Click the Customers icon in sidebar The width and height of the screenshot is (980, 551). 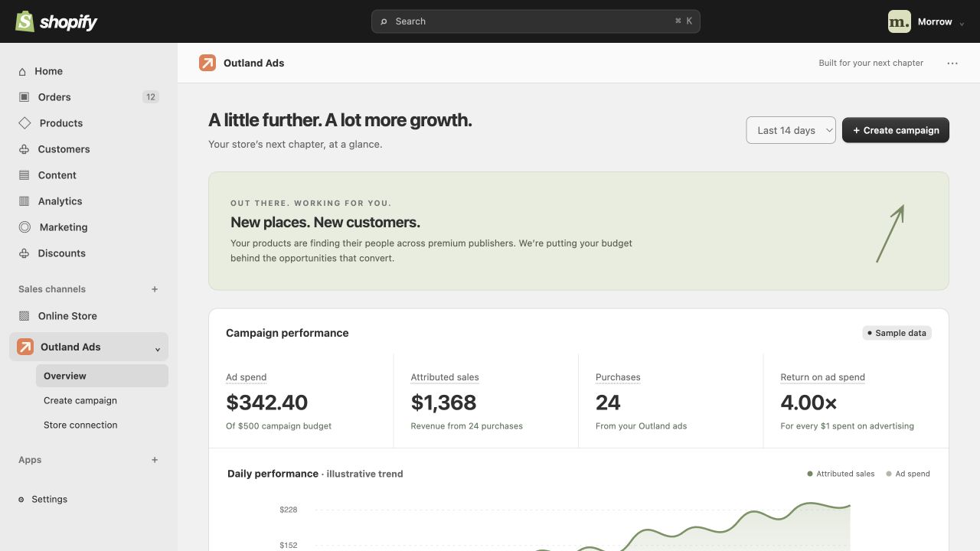24,149
